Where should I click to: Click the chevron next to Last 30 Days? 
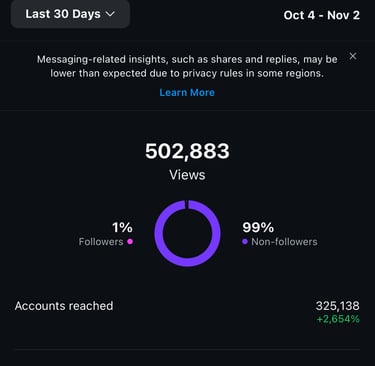tap(110, 14)
